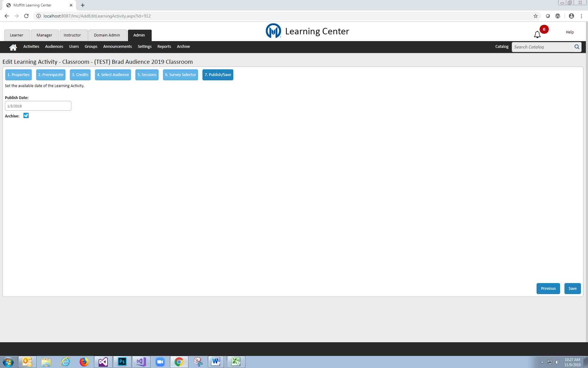Click the Previous button
The image size is (588, 368).
548,289
